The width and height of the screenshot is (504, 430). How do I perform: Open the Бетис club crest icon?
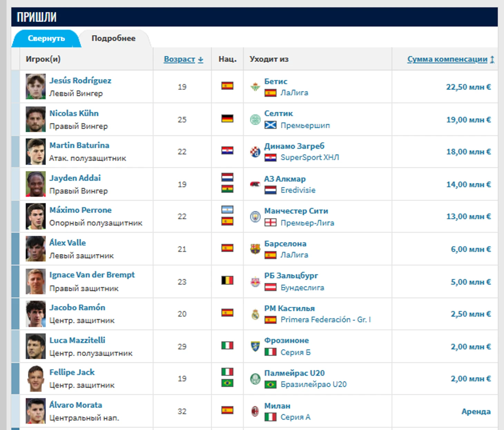[x=255, y=87]
